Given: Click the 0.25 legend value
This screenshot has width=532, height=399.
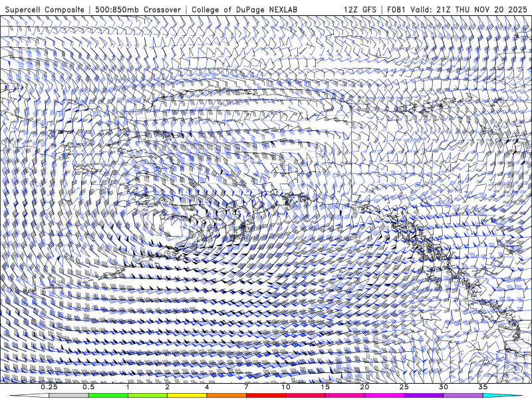Looking at the screenshot, I should click(x=49, y=387).
